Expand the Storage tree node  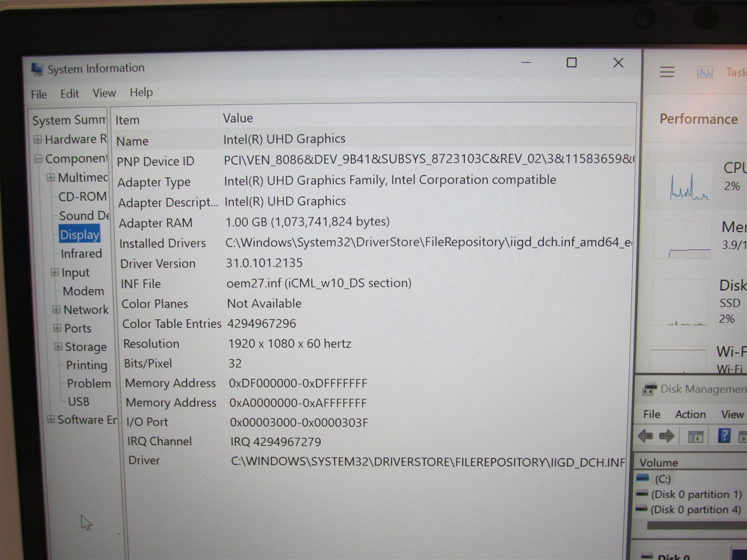[x=58, y=346]
